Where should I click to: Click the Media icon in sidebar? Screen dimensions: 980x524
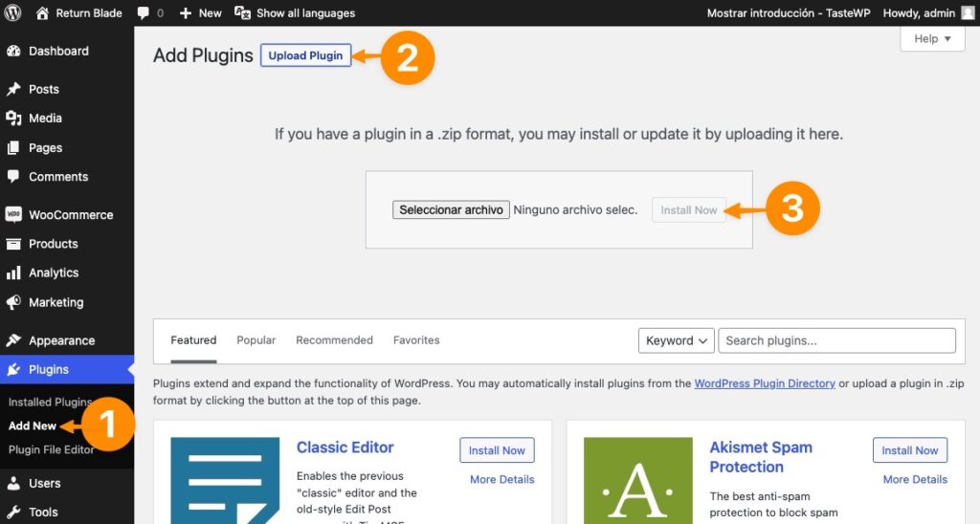point(13,118)
